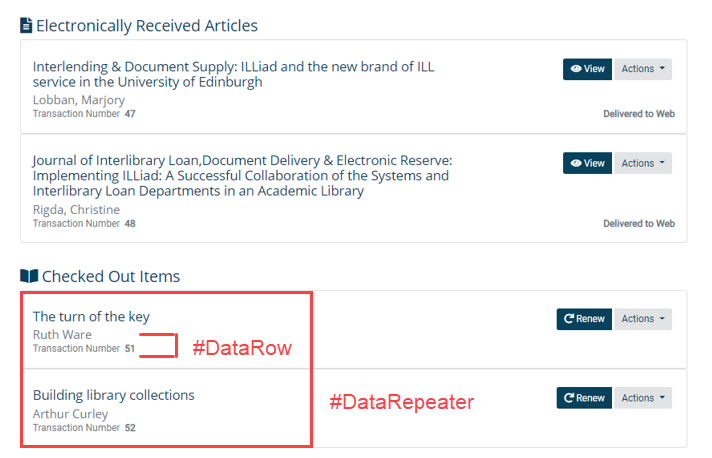The width and height of the screenshot is (712, 458).
Task: Open Building library collections title
Action: pyautogui.click(x=113, y=395)
